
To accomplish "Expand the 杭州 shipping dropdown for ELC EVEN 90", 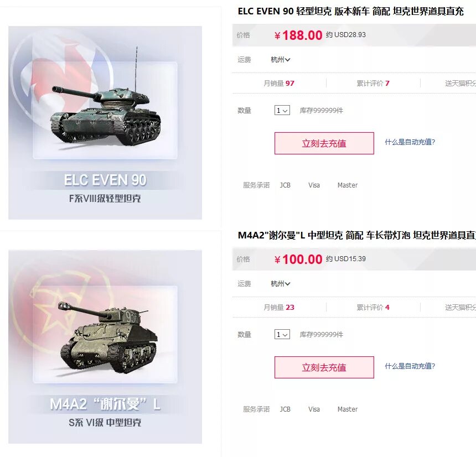I will pyautogui.click(x=281, y=60).
